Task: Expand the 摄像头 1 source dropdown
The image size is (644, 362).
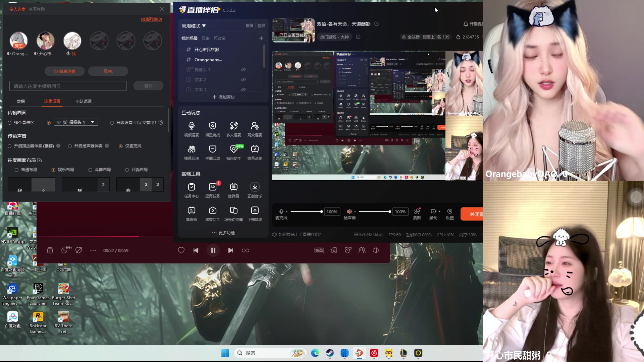Action: (93, 122)
